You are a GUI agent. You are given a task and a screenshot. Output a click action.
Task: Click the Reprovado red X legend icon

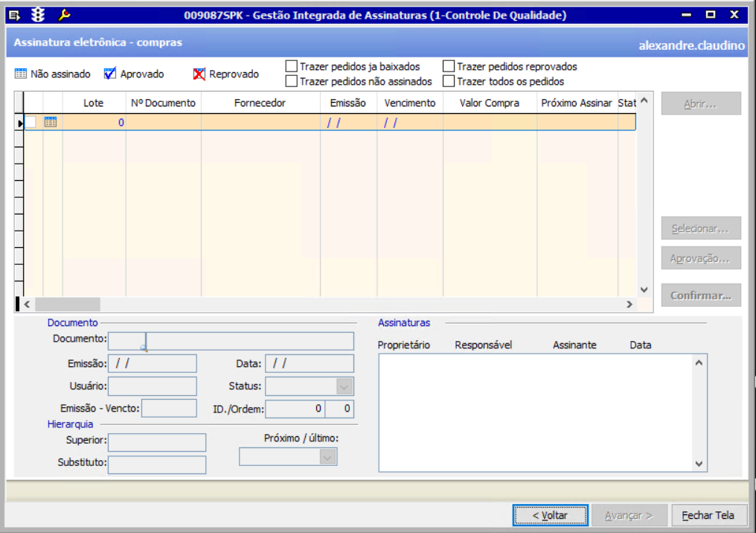coord(199,74)
